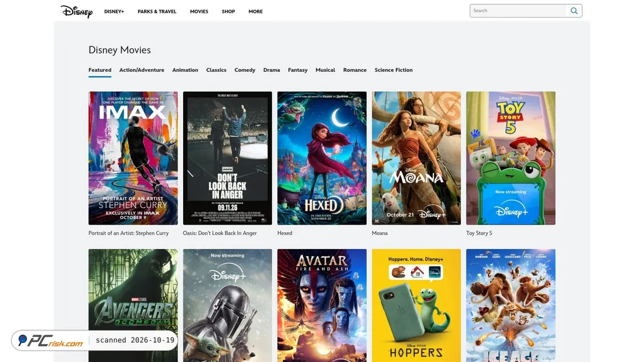
Task: Click the Disney logo
Action: tap(76, 12)
